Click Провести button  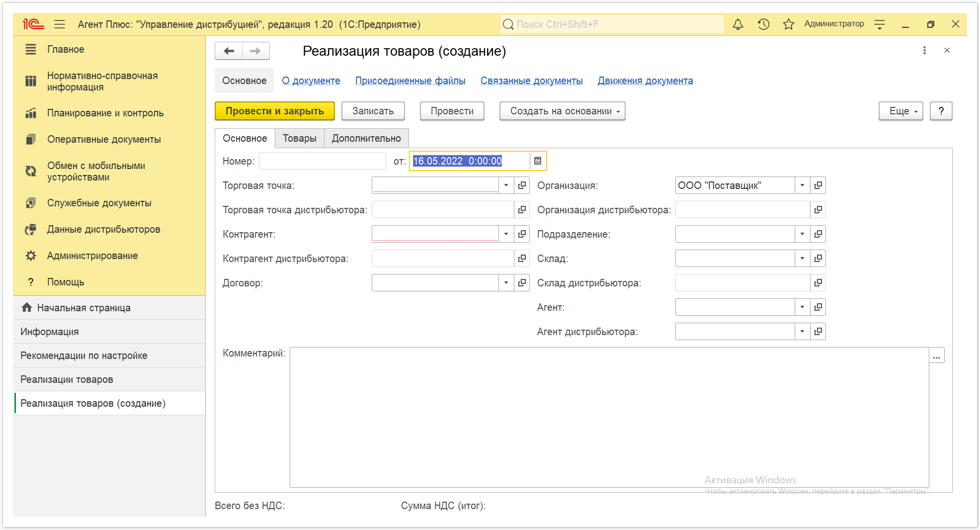452,111
